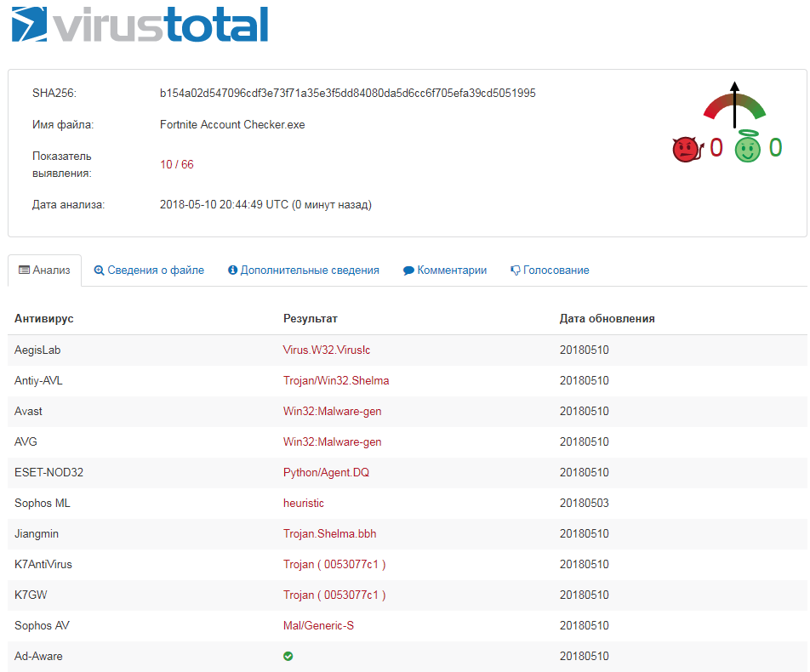The height and width of the screenshot is (672, 810).
Task: Switch to the Комментарии tab
Action: point(445,271)
